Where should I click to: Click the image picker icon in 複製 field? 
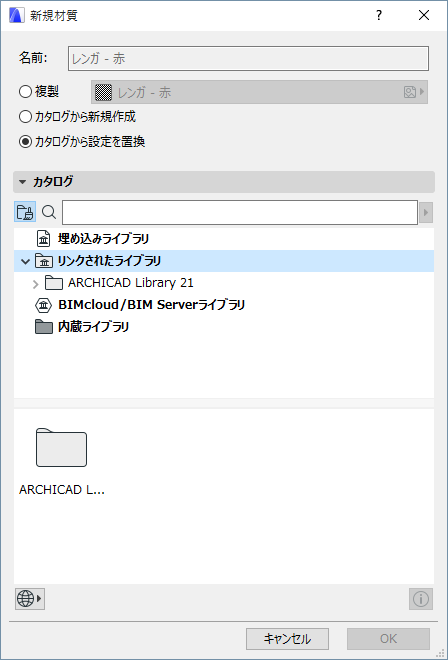pyautogui.click(x=410, y=92)
